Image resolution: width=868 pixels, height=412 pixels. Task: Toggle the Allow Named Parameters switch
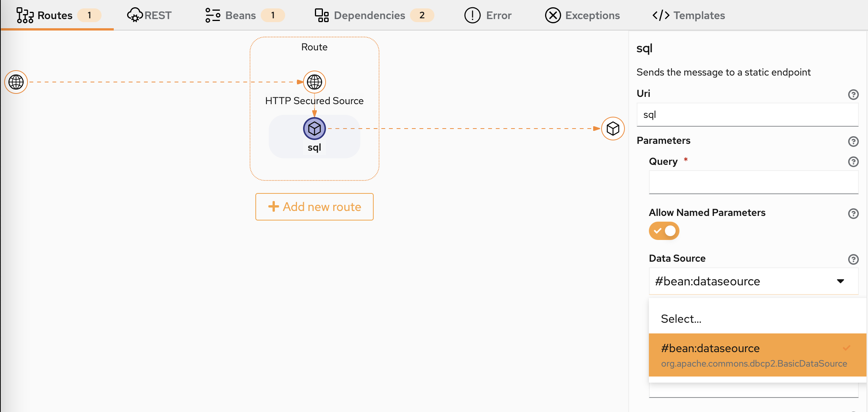click(x=663, y=231)
